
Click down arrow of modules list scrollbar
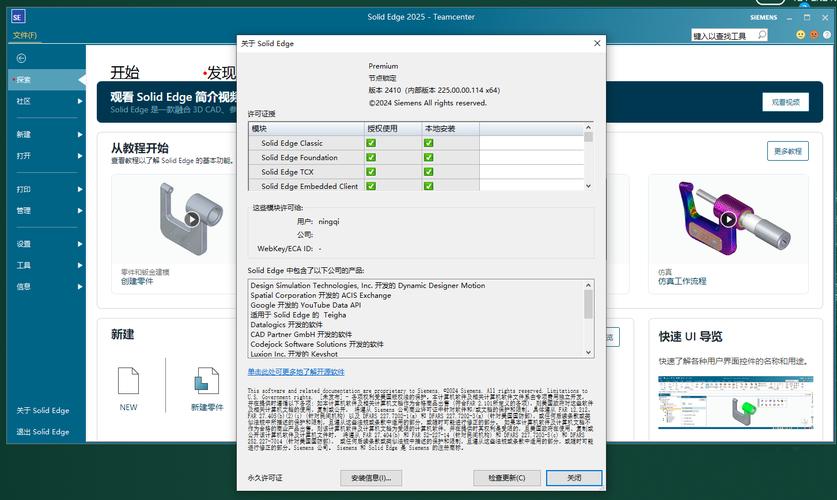[588, 186]
